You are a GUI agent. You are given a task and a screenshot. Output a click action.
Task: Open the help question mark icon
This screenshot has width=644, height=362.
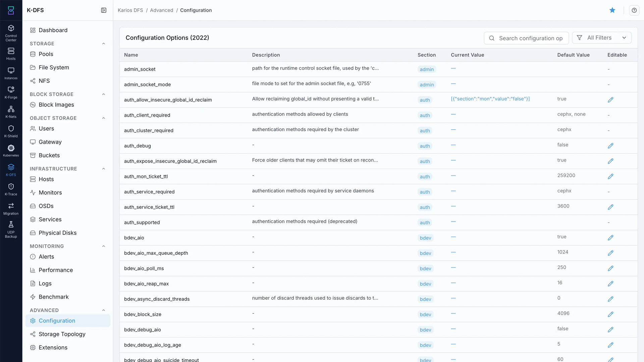(634, 10)
